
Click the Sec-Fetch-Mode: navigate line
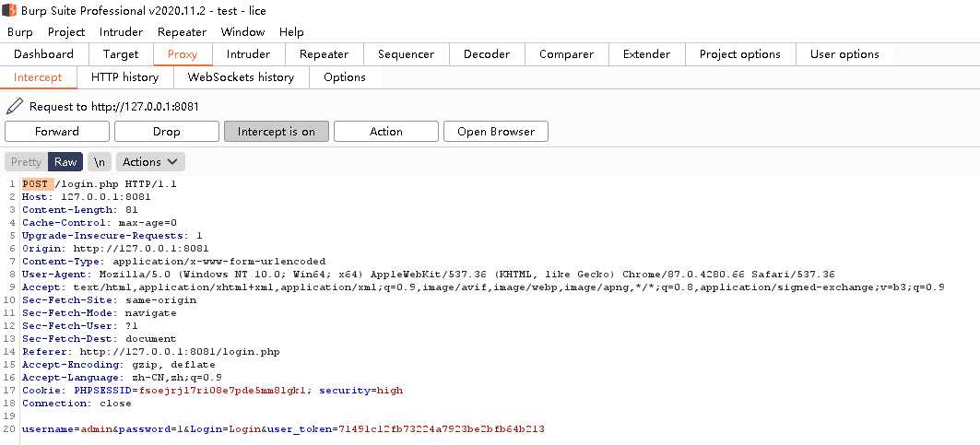click(x=100, y=313)
